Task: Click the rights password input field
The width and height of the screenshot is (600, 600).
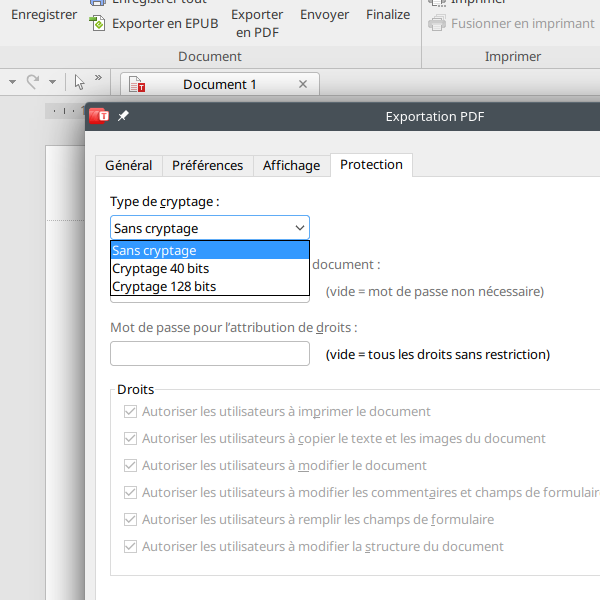Action: (210, 354)
